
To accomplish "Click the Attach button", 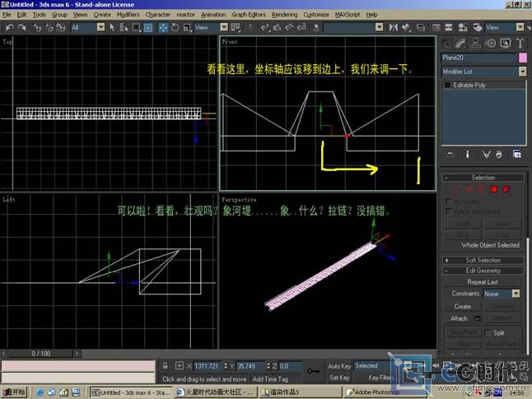I will [459, 318].
